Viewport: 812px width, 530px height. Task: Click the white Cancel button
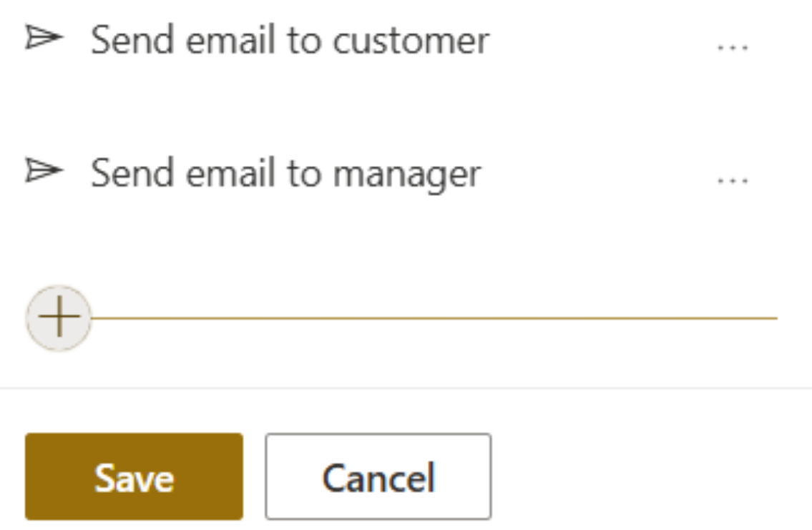coord(378,476)
